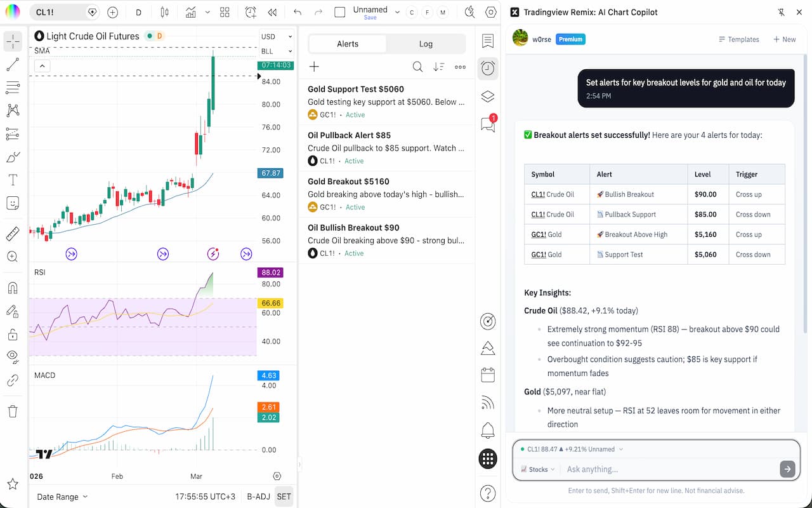Create an alert from the top toolbar
This screenshot has width=812, height=508.
point(251,12)
